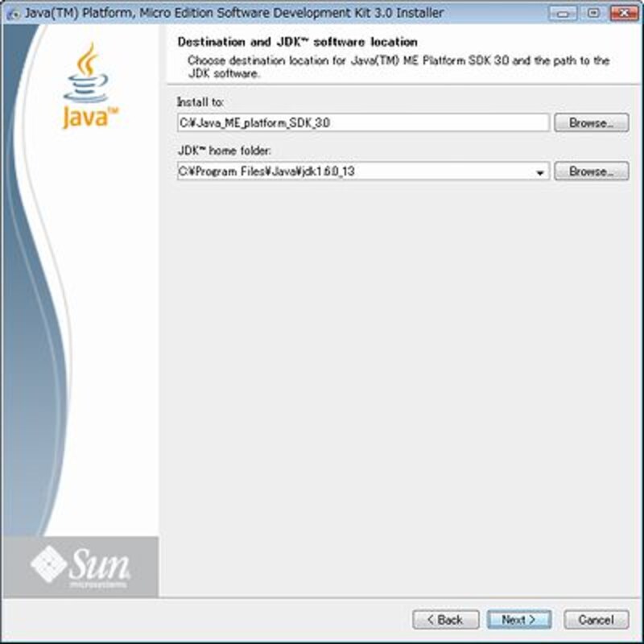Expand the JDK home folder dropdown arrow

[540, 172]
